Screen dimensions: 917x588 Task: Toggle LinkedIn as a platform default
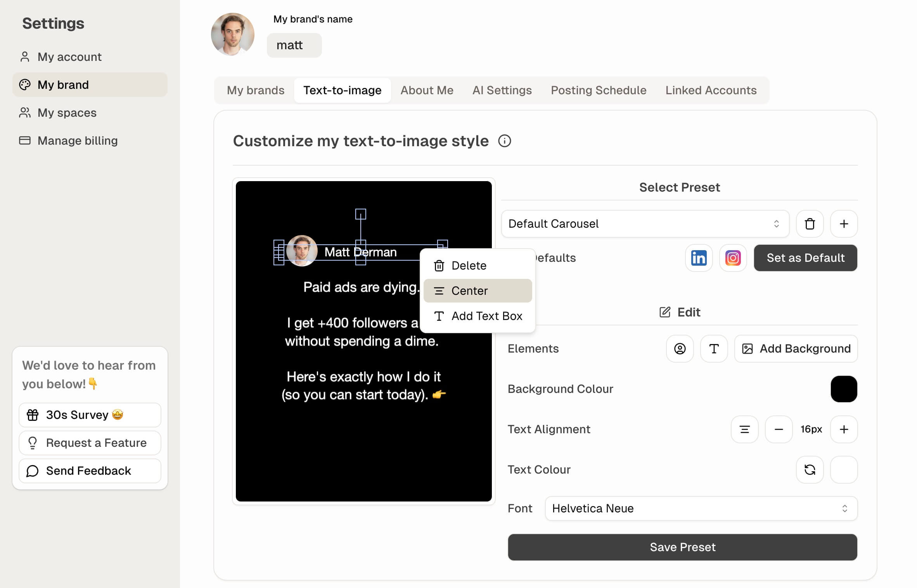tap(698, 258)
